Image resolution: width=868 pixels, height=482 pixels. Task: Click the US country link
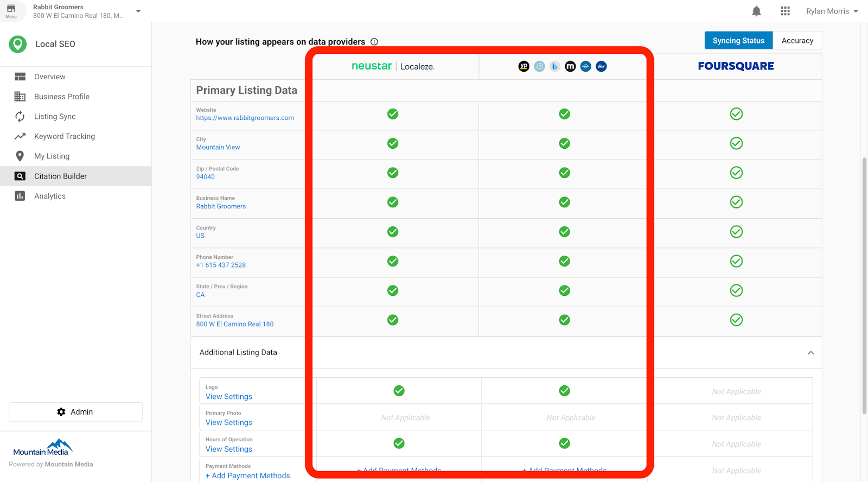(x=200, y=236)
